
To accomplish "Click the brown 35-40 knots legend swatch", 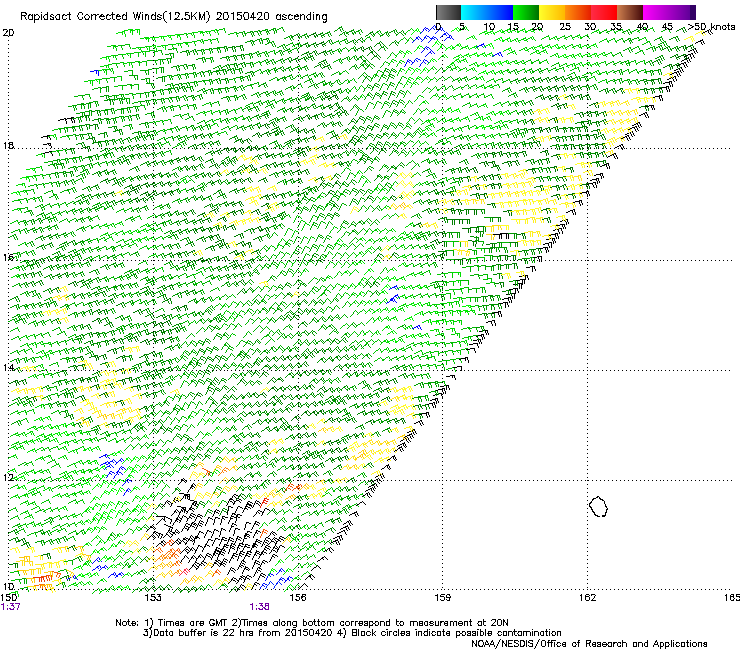I will pyautogui.click(x=630, y=12).
